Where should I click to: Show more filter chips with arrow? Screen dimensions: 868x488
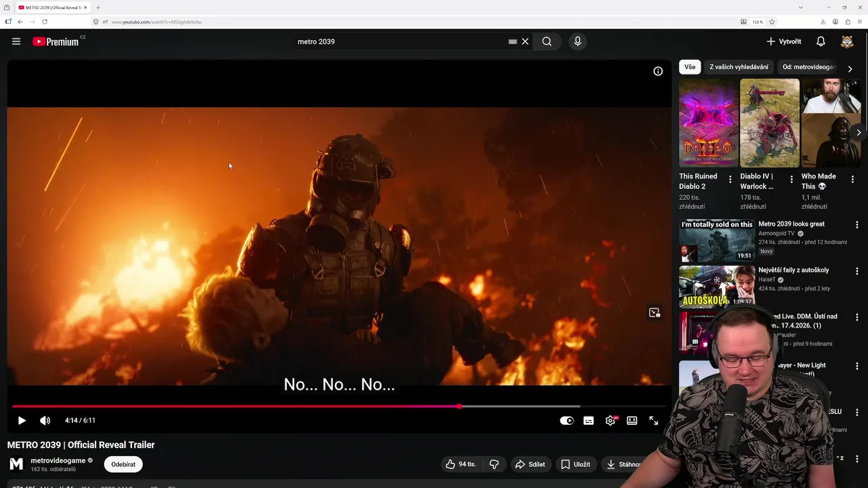coord(850,68)
